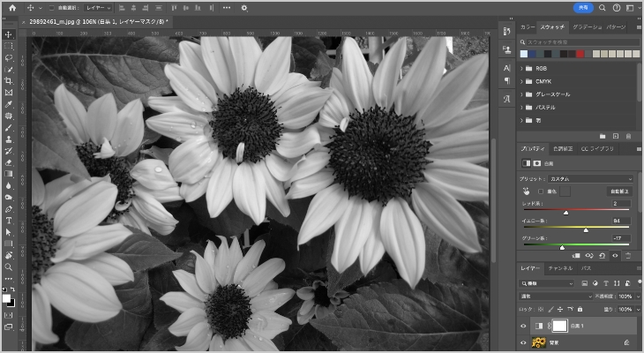Open the Glyphs panel icon
The height and width of the screenshot is (353, 644).
tap(507, 99)
